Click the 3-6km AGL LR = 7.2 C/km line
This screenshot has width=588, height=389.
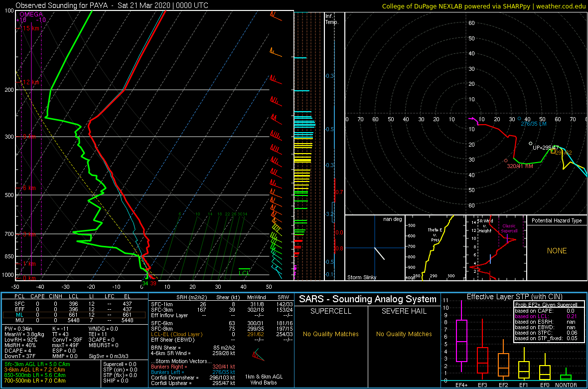point(35,370)
